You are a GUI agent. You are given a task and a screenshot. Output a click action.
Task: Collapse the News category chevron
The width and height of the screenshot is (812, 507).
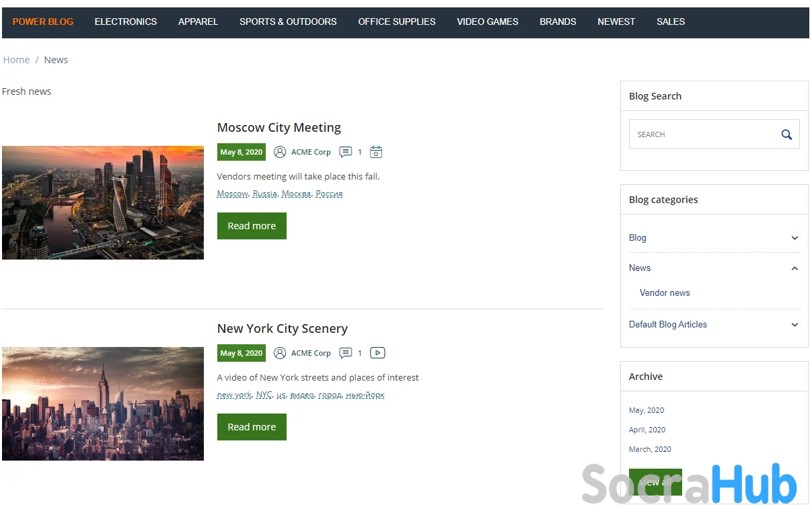point(795,268)
